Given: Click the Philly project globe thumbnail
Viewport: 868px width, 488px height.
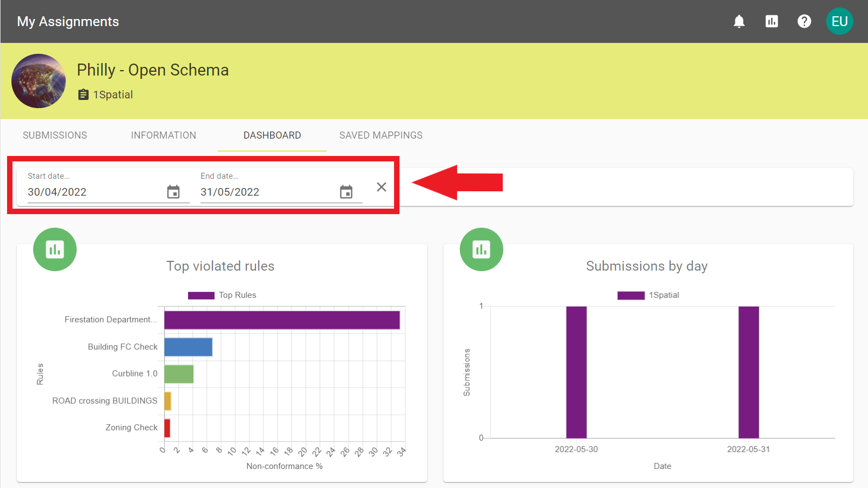Looking at the screenshot, I should point(39,81).
